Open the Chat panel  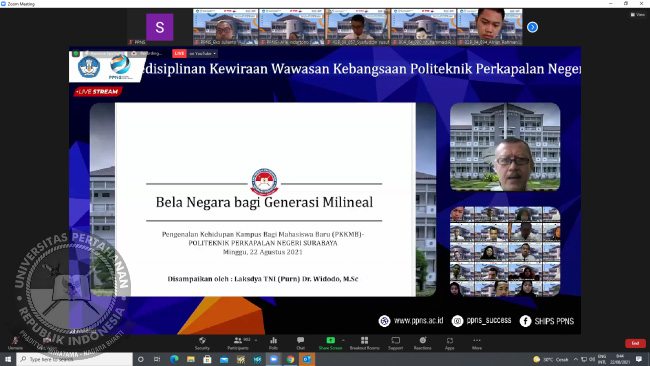pyautogui.click(x=301, y=343)
